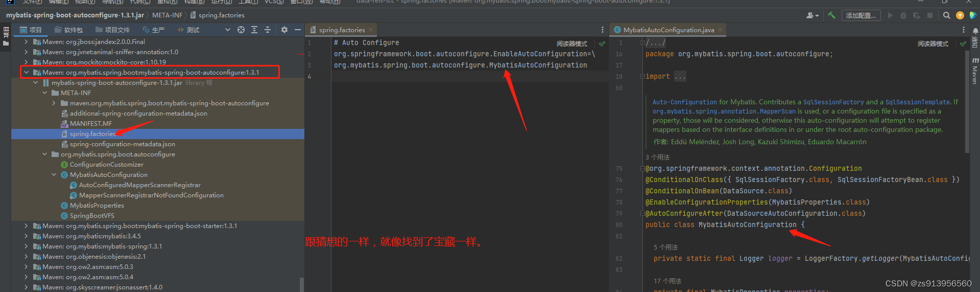Click the '5 个用法' usages hint
Image resolution: width=980 pixels, height=292 pixels.
pyautogui.click(x=665, y=247)
